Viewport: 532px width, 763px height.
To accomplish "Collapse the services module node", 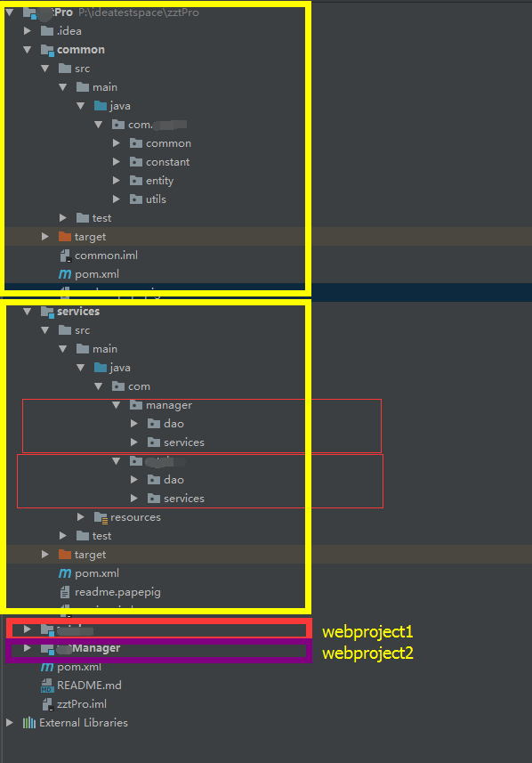I will tap(28, 312).
